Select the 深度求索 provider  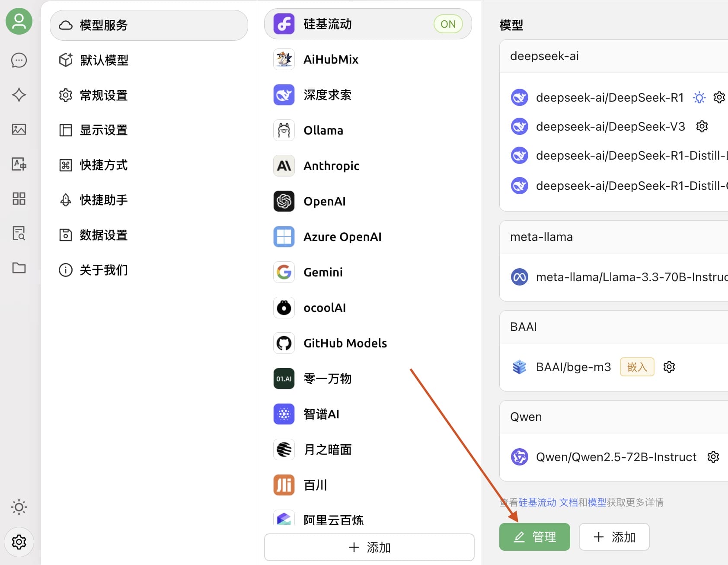pyautogui.click(x=368, y=95)
